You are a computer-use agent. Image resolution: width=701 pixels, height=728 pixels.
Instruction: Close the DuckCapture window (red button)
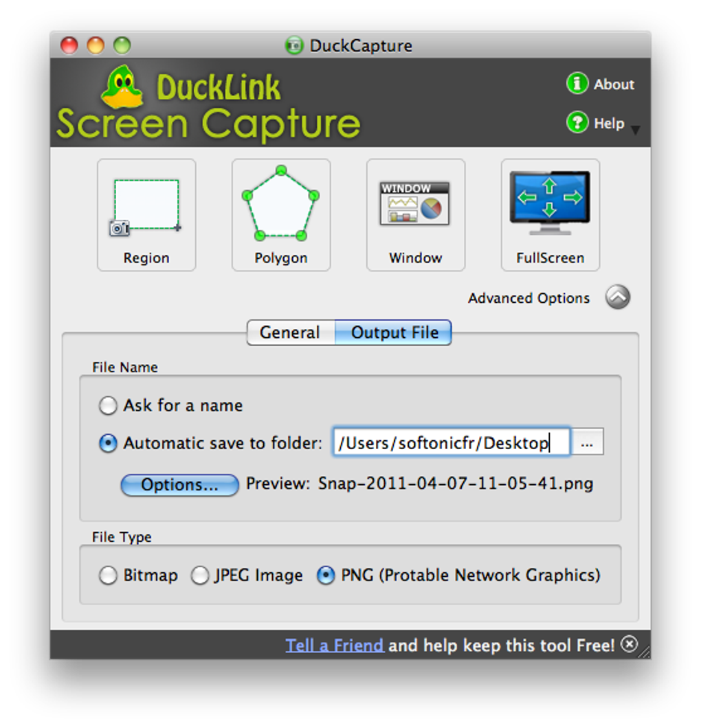(x=69, y=45)
